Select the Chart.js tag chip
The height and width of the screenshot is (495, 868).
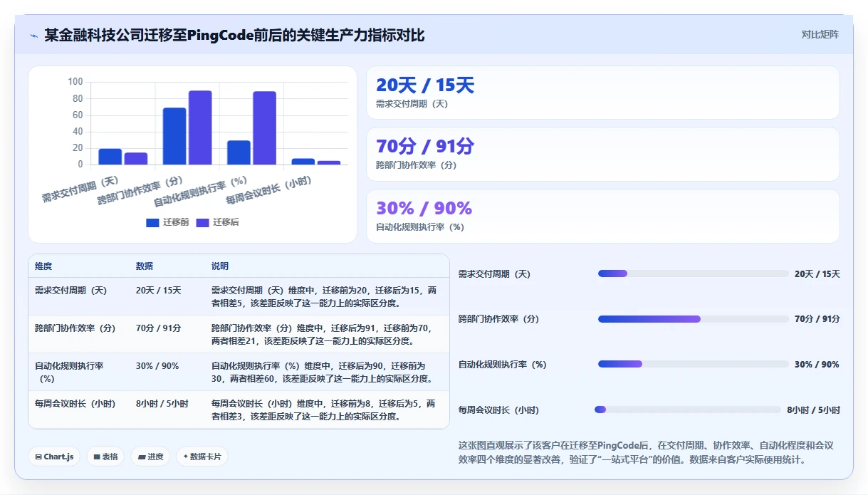coord(54,457)
